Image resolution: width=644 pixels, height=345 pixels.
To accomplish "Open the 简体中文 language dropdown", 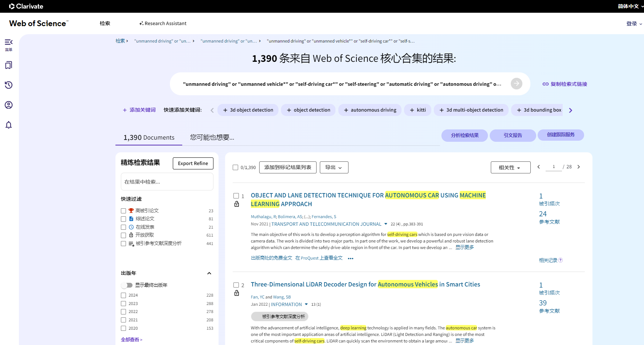I will [631, 6].
